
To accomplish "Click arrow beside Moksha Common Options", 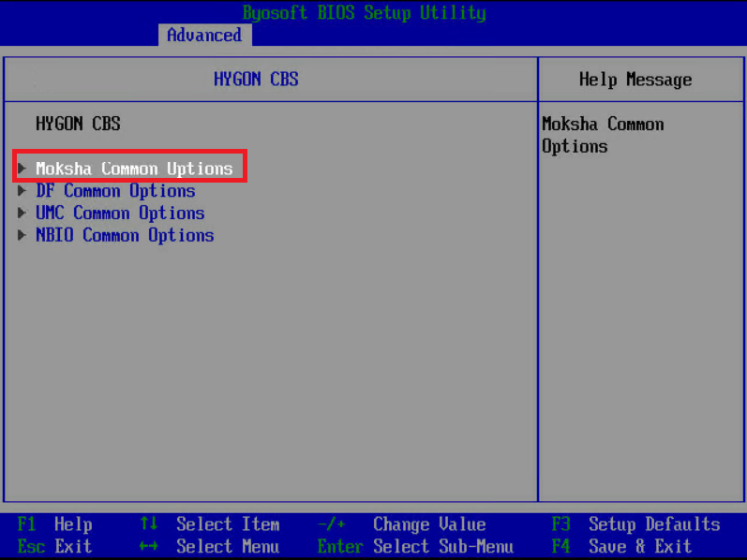I will (22, 169).
